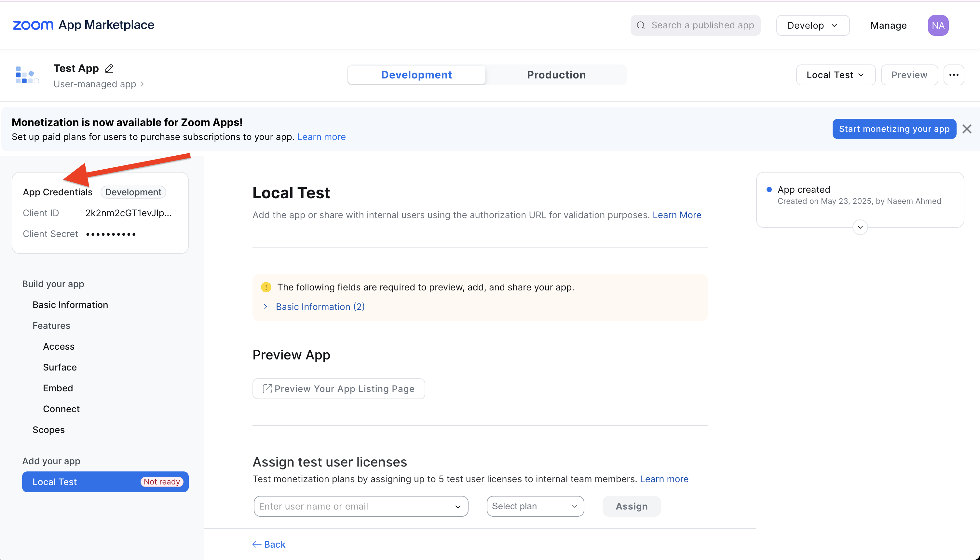The image size is (980, 560).
Task: Go to Scopes in the sidebar
Action: point(48,430)
